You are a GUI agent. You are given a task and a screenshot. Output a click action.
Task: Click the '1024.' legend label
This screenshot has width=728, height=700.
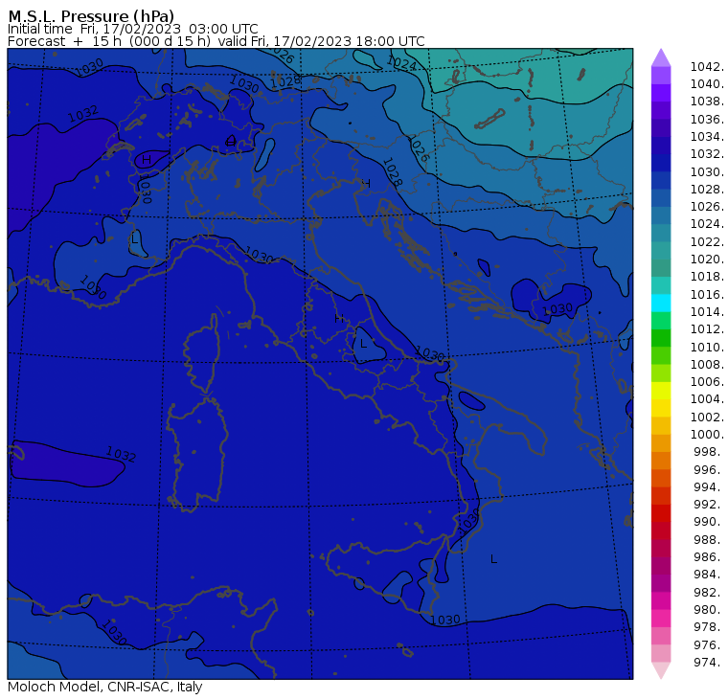[707, 224]
